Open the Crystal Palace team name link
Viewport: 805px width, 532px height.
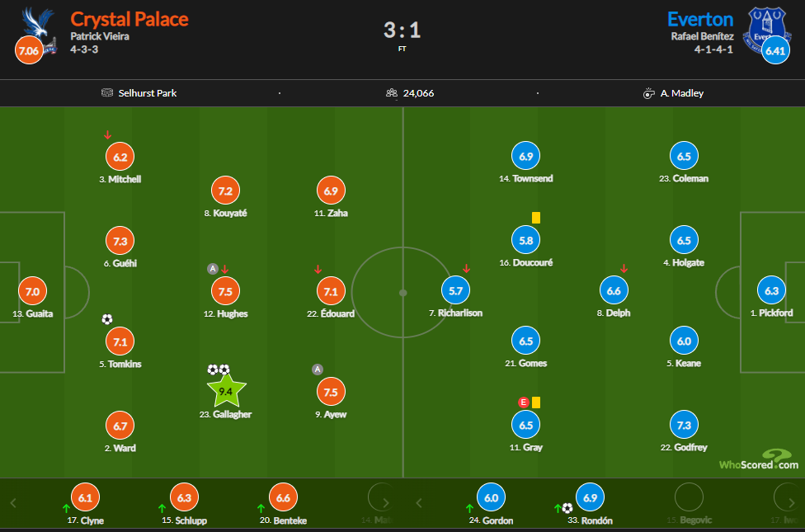129,19
